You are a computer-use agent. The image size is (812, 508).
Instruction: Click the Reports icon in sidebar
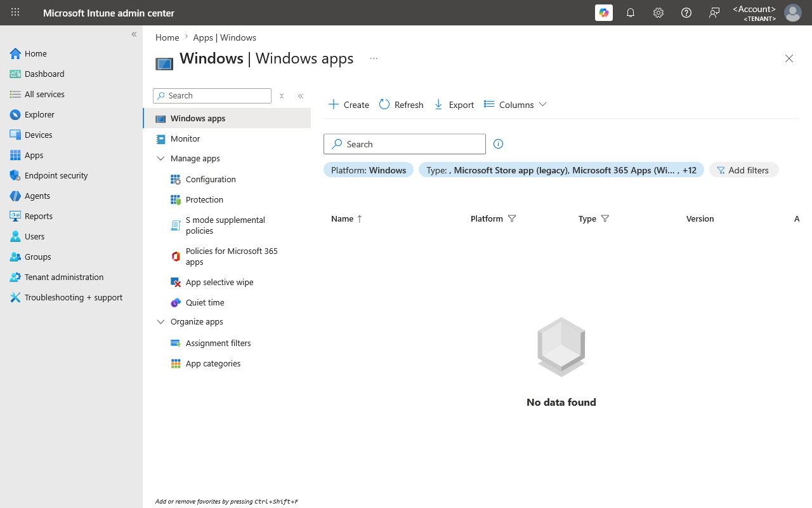coord(15,217)
